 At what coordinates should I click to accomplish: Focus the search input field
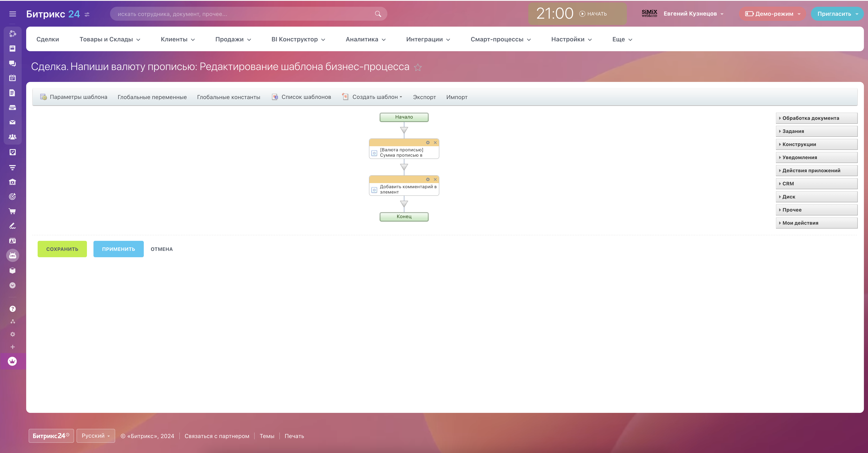(243, 14)
